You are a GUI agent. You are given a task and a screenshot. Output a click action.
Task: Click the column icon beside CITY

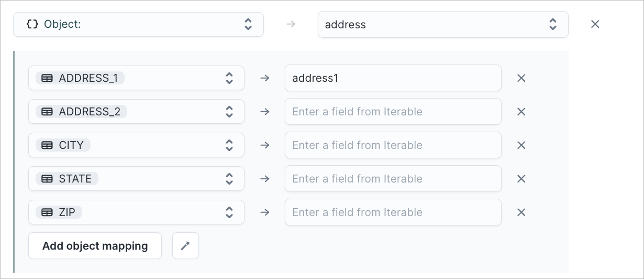click(47, 145)
